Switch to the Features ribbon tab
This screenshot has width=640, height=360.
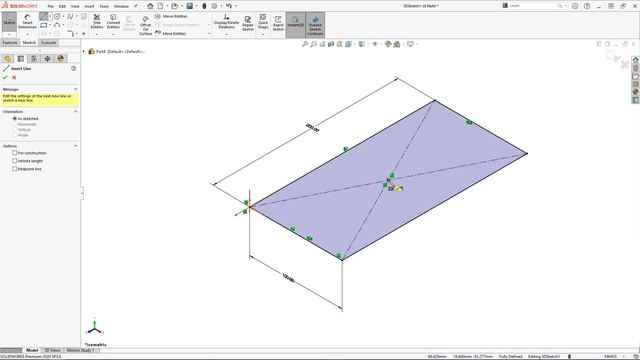coord(10,42)
